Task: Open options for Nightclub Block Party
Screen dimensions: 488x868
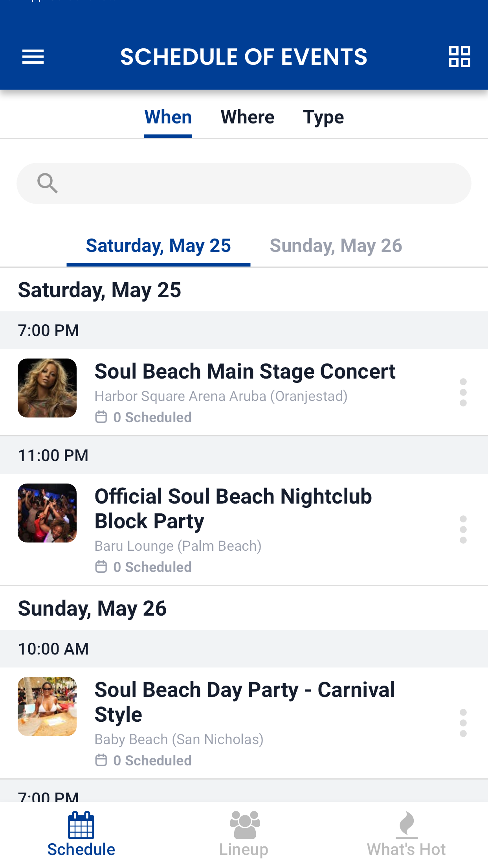Action: [x=463, y=530]
